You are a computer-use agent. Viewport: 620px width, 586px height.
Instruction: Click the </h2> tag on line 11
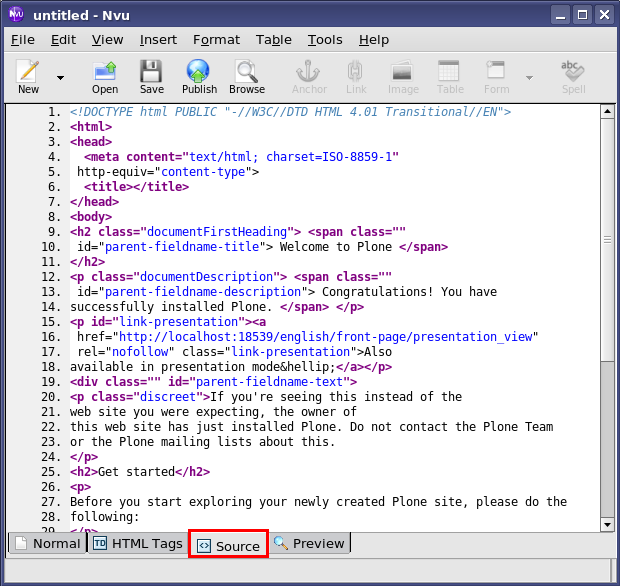coord(87,262)
